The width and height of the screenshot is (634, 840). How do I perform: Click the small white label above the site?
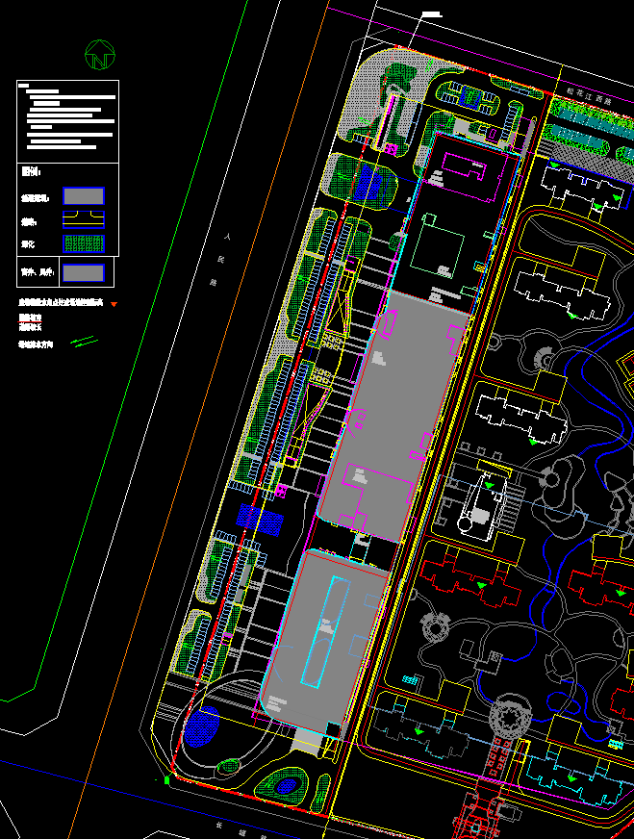(x=431, y=14)
